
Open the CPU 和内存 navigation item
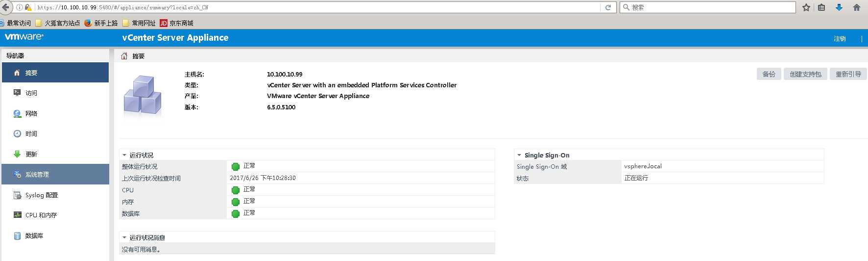(55, 215)
